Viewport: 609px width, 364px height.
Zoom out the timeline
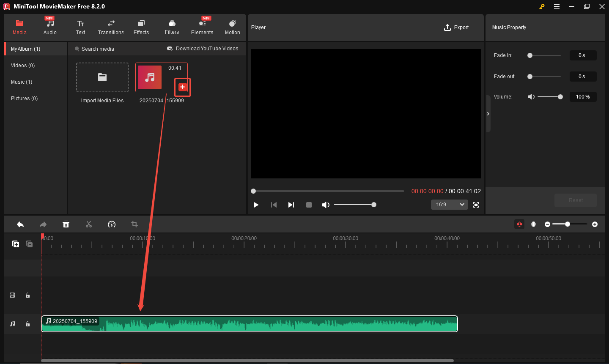click(548, 224)
